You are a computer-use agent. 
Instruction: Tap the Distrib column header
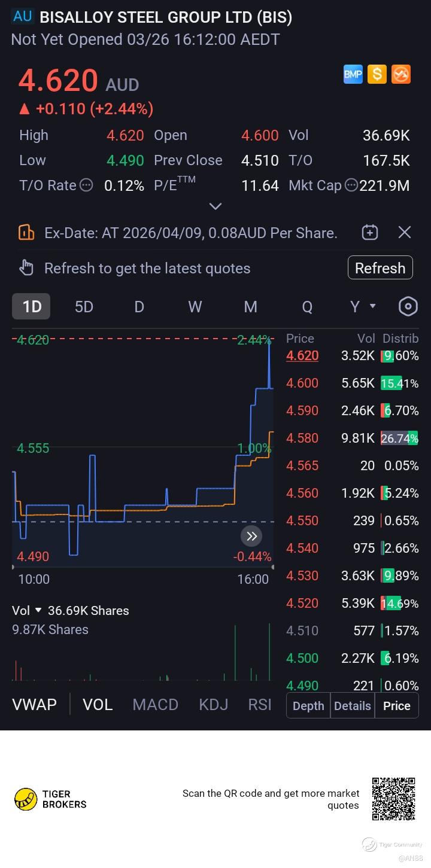click(x=400, y=339)
